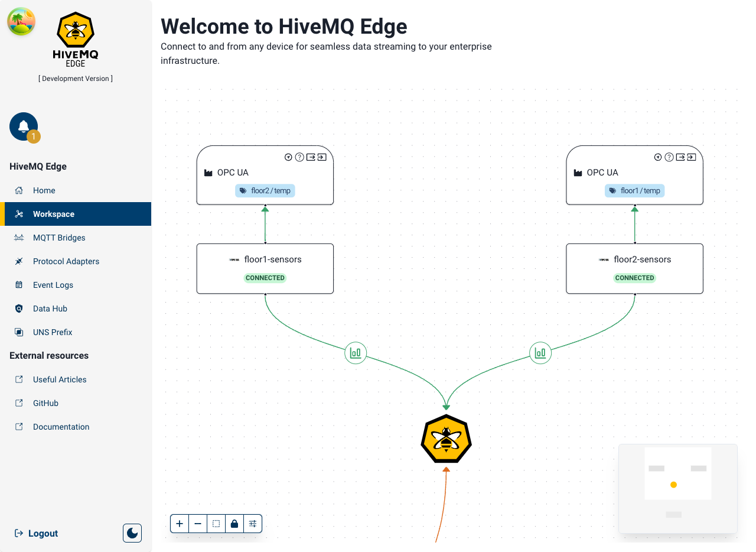756x552 pixels.
Task: Open Protocol Adapters page
Action: pos(76,261)
